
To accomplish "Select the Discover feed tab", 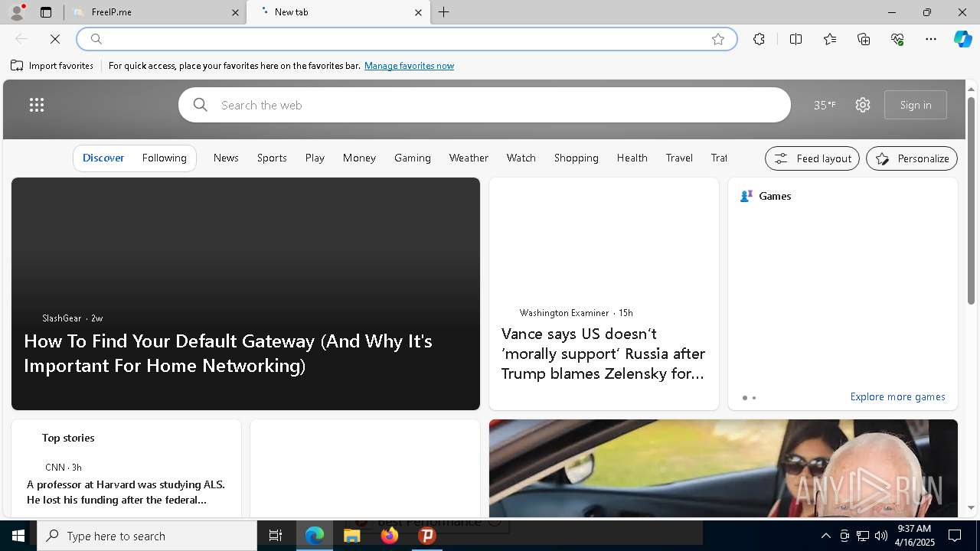I will coord(103,158).
